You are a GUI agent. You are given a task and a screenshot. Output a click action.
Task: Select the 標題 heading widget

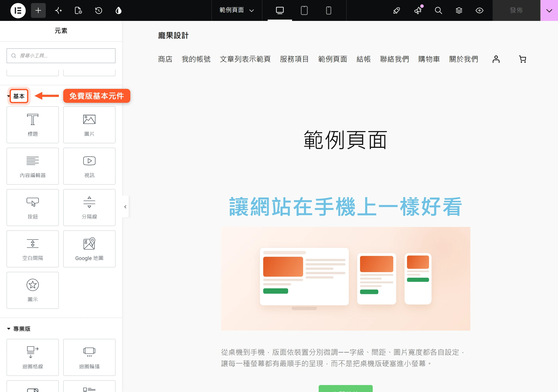coord(32,125)
